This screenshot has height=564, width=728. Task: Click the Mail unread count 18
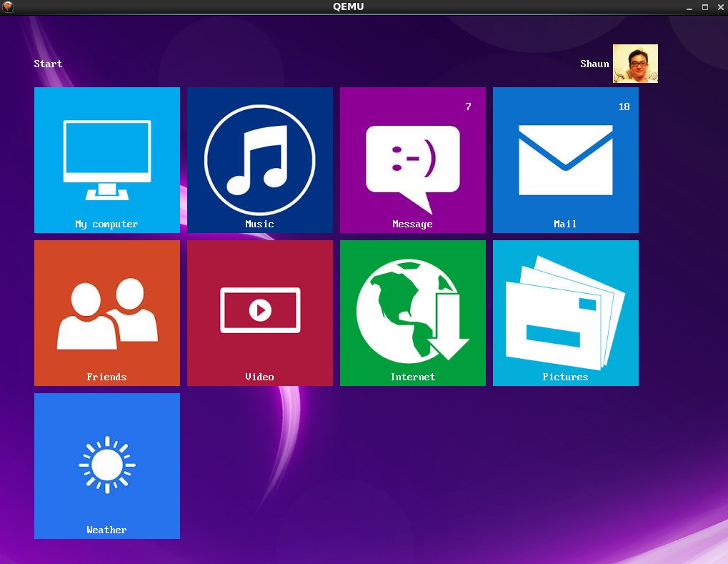click(624, 107)
